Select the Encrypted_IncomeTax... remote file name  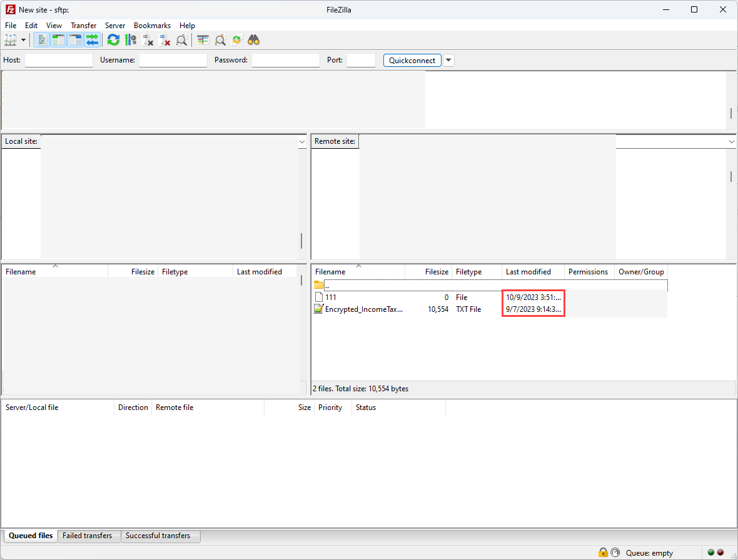tap(364, 309)
